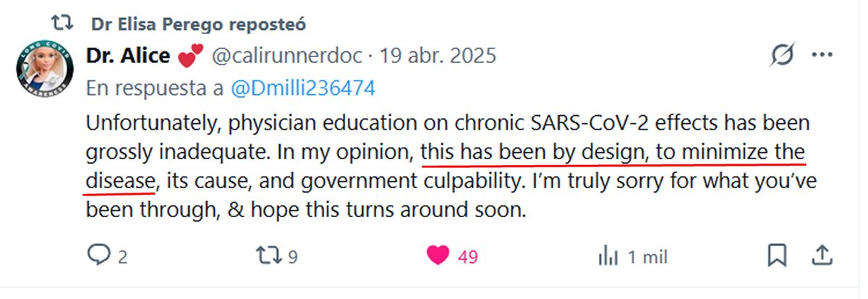Click the Dr. Alice display name

pyautogui.click(x=128, y=56)
